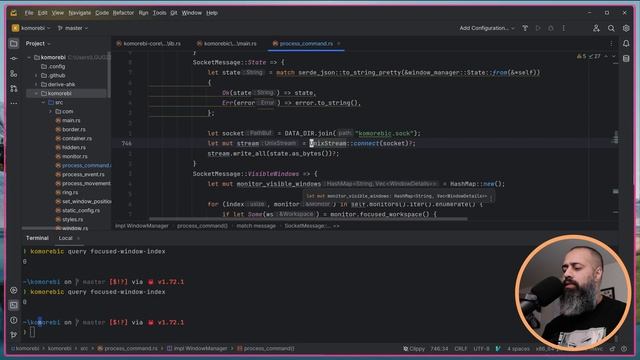This screenshot has width=640, height=360.
Task: Expand the com folder
Action: (x=51, y=111)
